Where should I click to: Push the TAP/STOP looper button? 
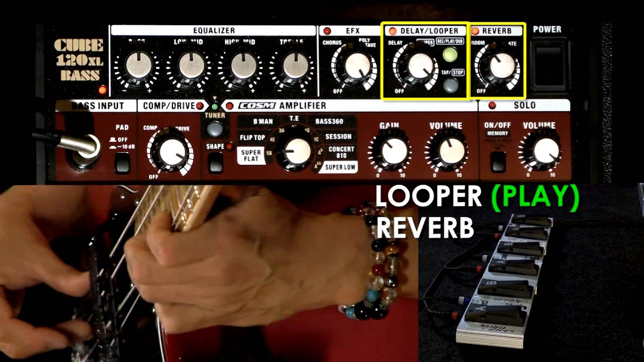[450, 85]
